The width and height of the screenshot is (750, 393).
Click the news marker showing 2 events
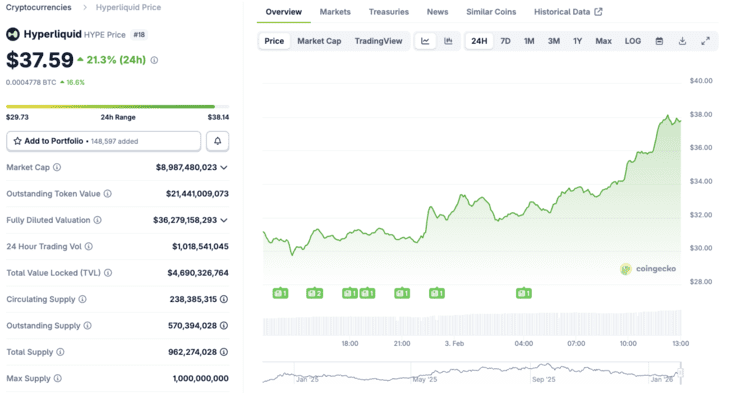314,293
